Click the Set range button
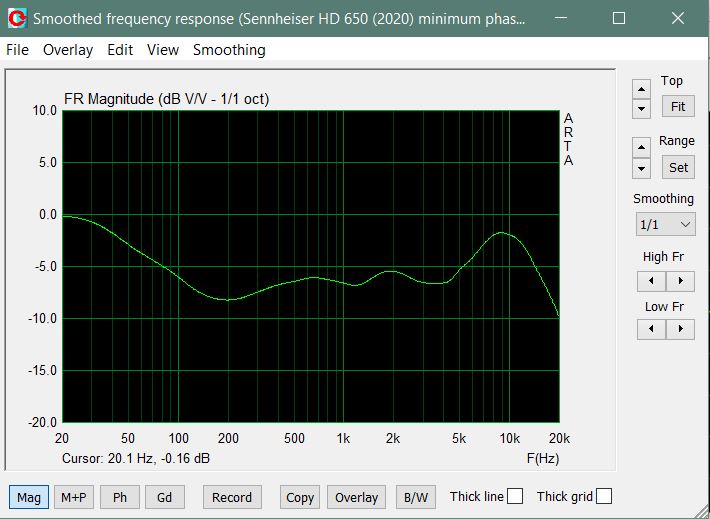Viewport: 710px width, 519px height. (x=678, y=168)
